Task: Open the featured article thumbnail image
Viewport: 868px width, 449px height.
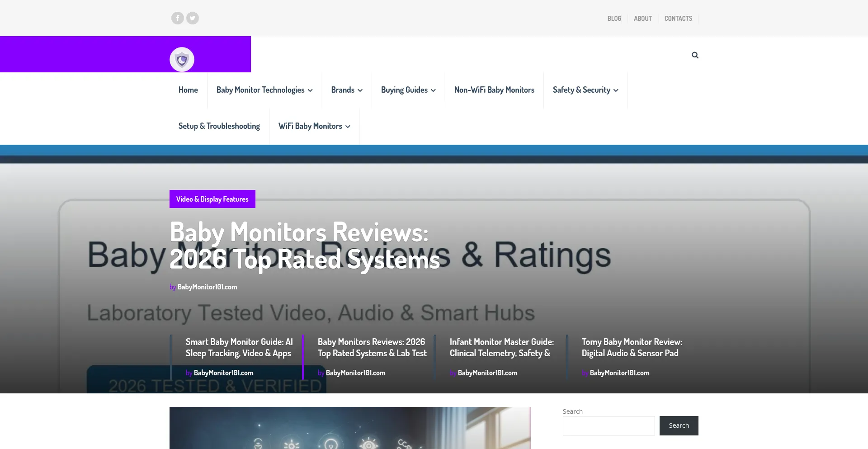Action: click(x=350, y=428)
